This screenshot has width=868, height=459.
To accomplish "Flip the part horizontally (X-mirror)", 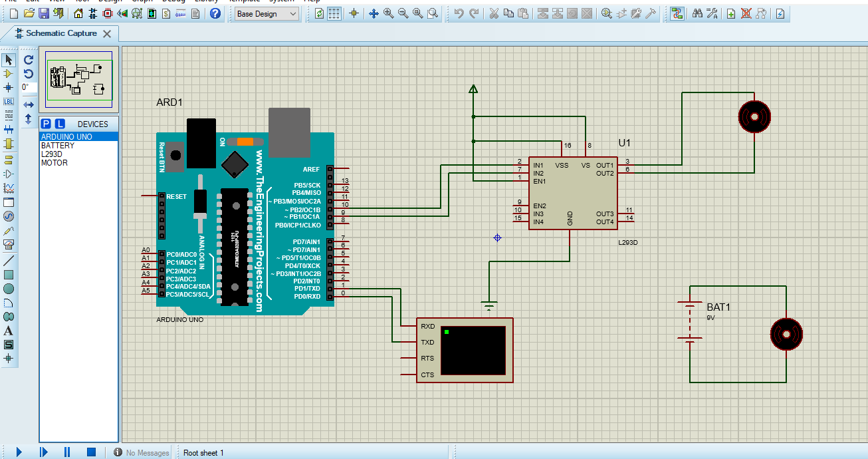I will 29,105.
